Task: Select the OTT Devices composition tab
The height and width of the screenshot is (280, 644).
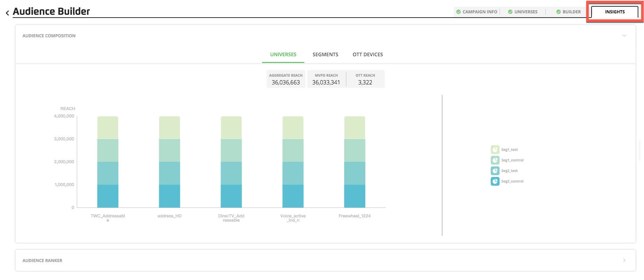Action: (368, 55)
